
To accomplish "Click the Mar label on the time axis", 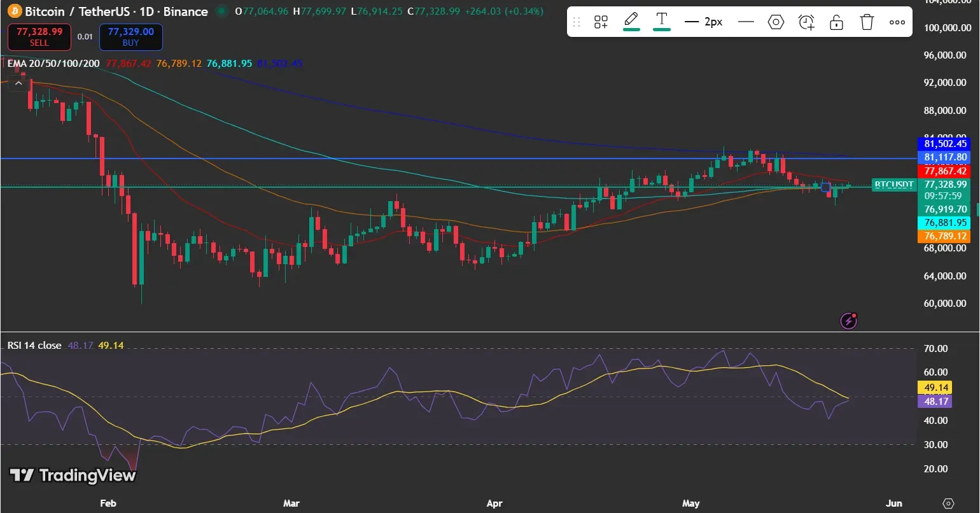I will click(x=291, y=503).
